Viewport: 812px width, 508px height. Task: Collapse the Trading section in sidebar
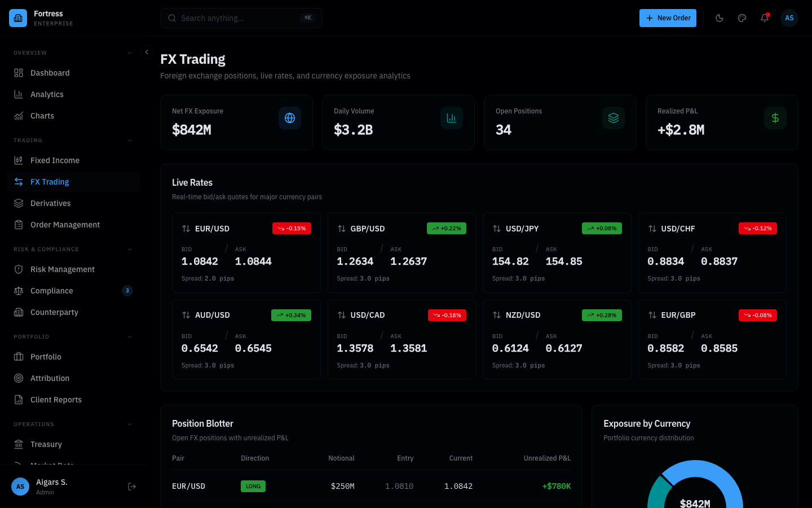point(130,140)
